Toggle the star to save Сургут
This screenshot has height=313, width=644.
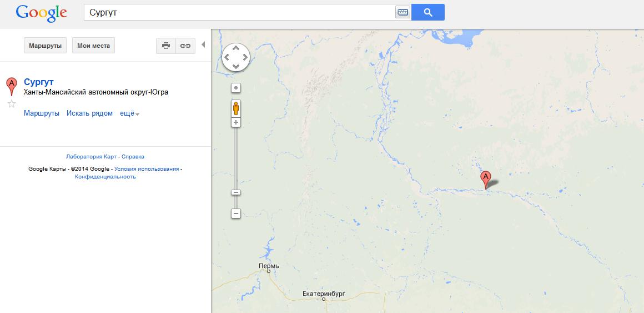coord(12,103)
